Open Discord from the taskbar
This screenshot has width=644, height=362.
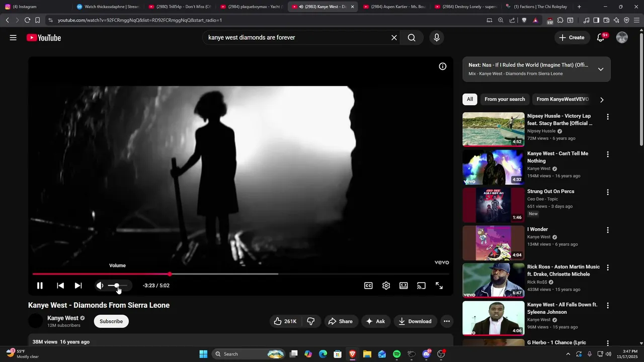click(x=427, y=354)
